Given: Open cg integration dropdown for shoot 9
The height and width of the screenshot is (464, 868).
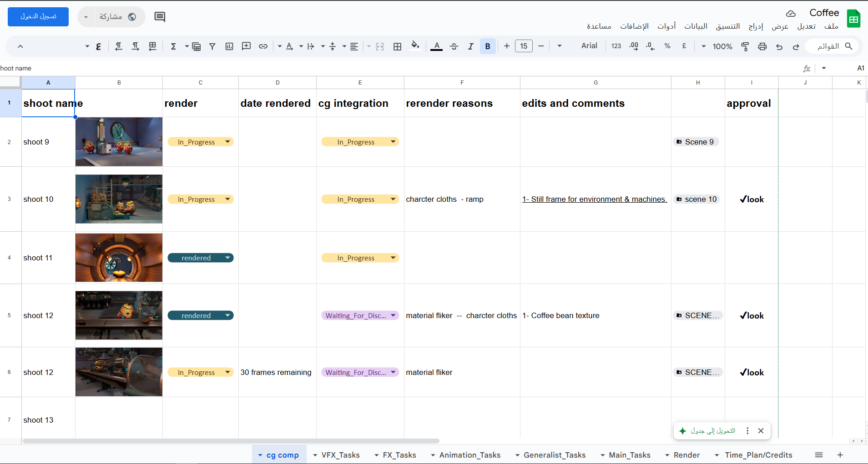Looking at the screenshot, I should 393,142.
